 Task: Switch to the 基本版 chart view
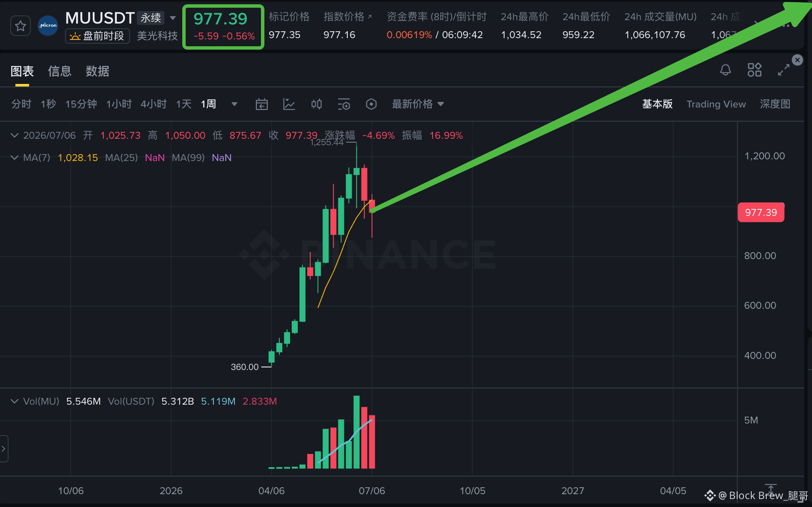tap(658, 104)
